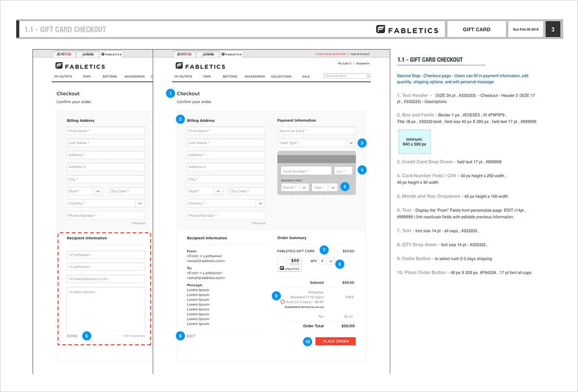Focus Phone Number field in right wireframe
Image resolution: width=578 pixels, height=392 pixels.
point(226,216)
